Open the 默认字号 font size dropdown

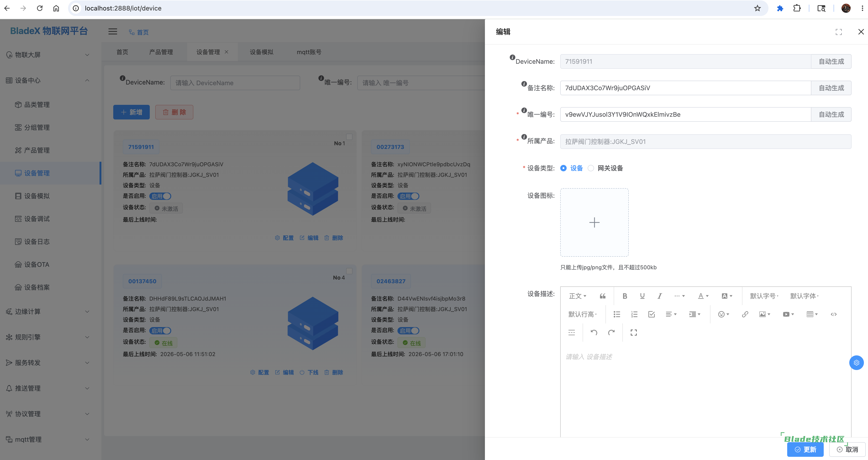(x=764, y=296)
